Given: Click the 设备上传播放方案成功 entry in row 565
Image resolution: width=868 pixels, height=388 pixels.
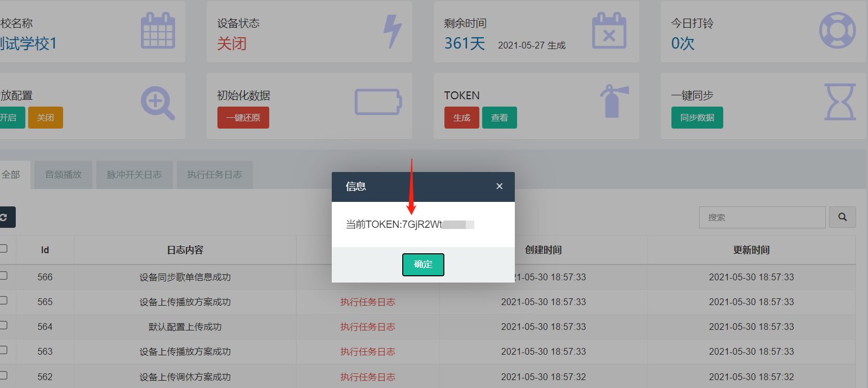Looking at the screenshot, I should coord(185,302).
